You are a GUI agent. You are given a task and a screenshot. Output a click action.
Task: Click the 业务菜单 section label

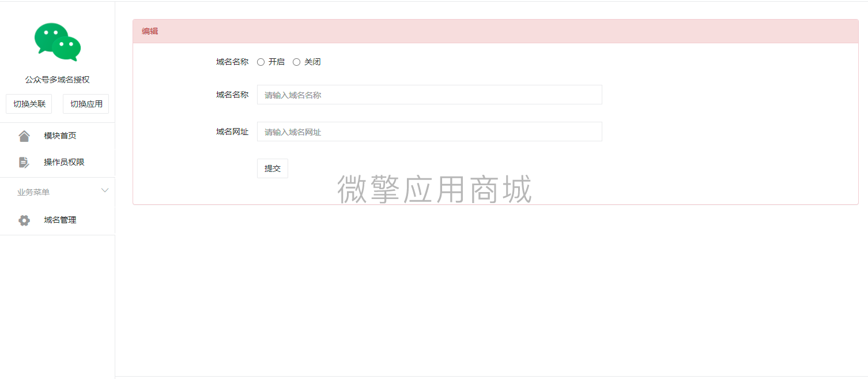tap(33, 192)
